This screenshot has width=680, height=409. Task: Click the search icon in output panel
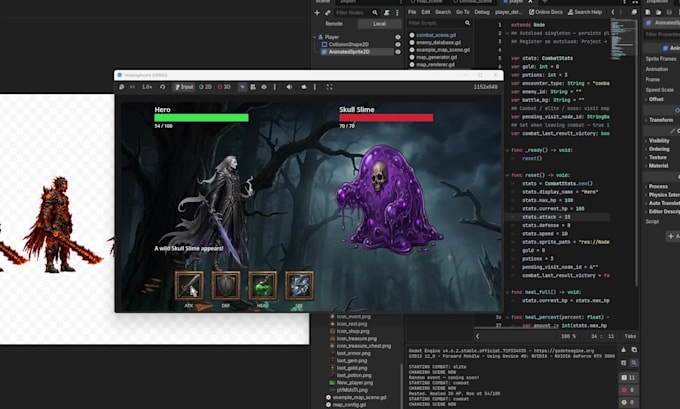pos(634,363)
